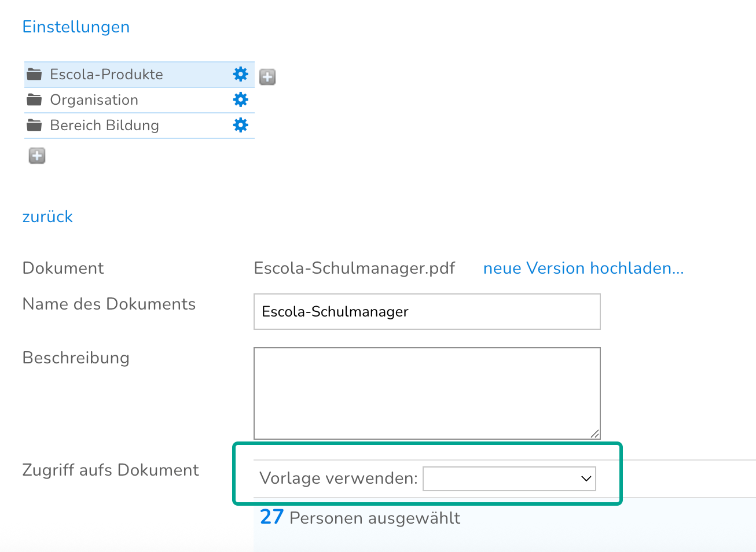Open the gear settings for Escola-Produkte
756x552 pixels.
coord(240,74)
